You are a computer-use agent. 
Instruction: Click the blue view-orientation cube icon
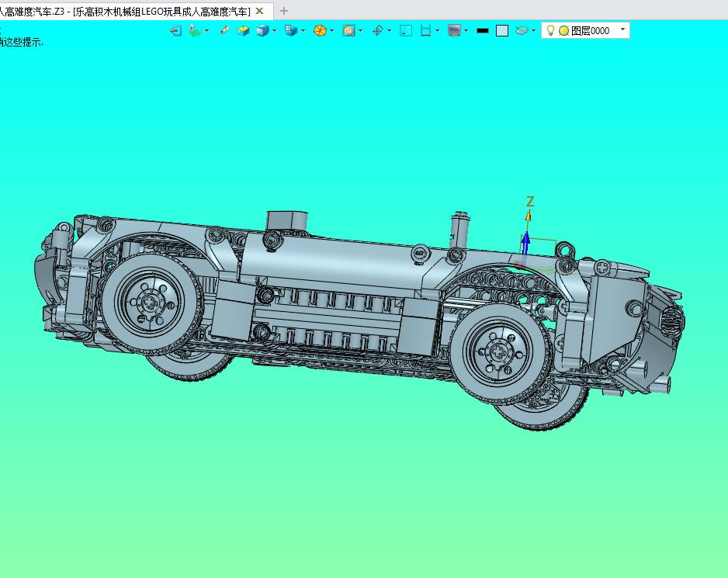[291, 30]
